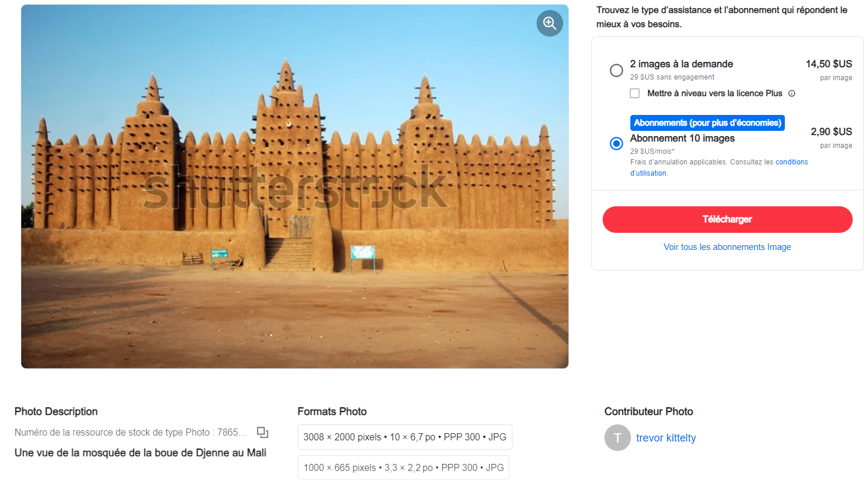The image size is (868, 481).
Task: Click the 14,50 $US per-image price
Action: pos(828,64)
